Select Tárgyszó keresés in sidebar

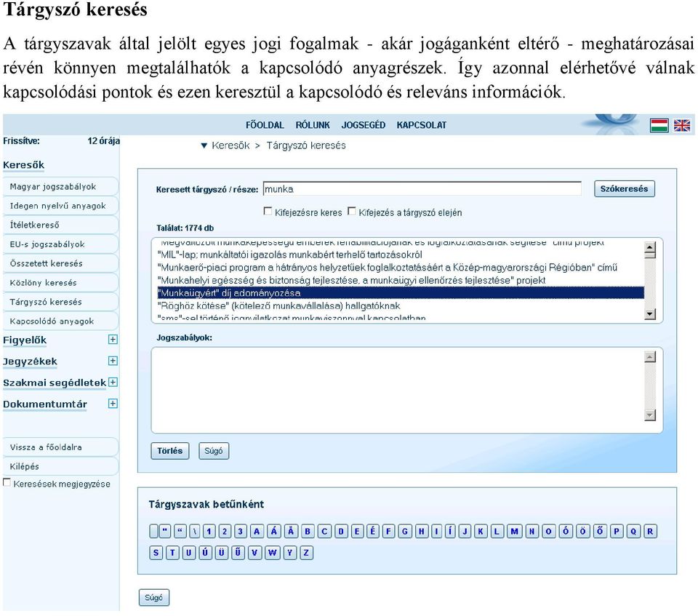(60, 302)
